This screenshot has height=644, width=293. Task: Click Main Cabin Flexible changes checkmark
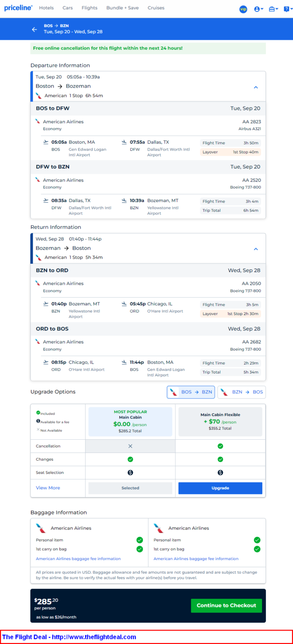pyautogui.click(x=220, y=459)
